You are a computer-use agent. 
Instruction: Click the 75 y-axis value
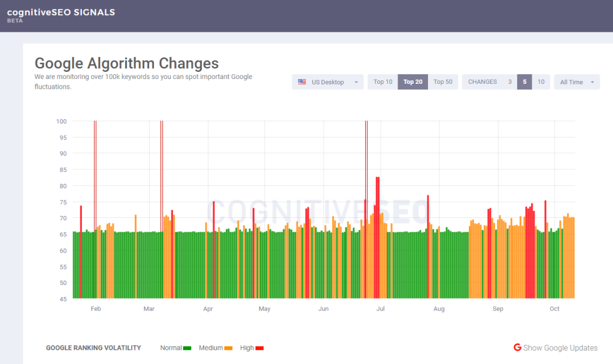63,202
